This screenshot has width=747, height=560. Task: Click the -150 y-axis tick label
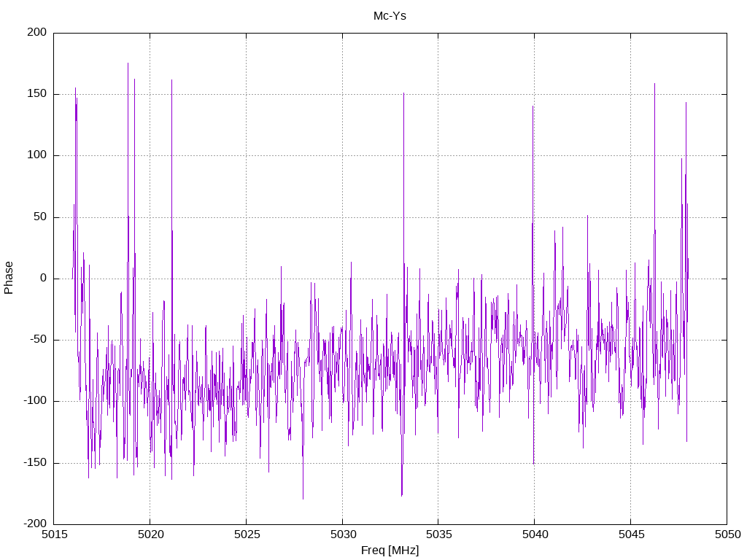35,462
